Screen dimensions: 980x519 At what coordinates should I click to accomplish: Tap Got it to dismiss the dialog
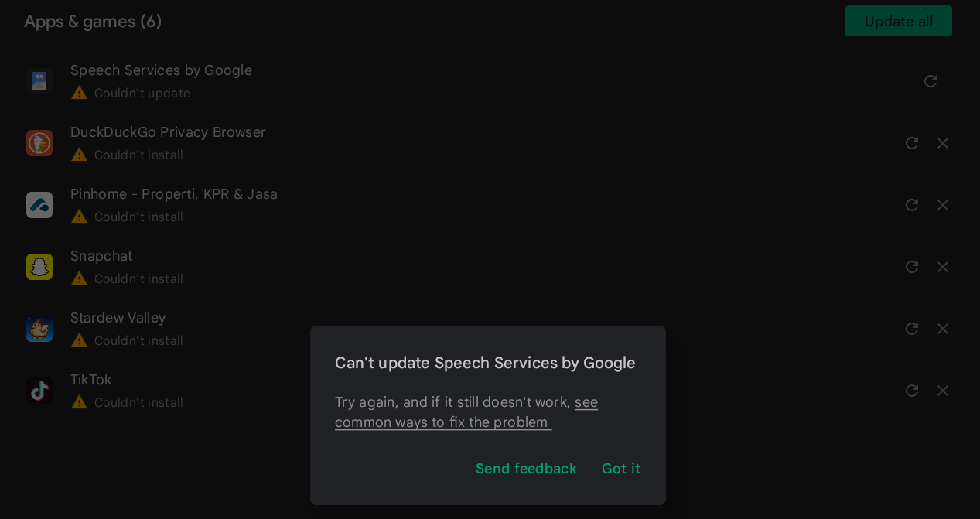coord(621,469)
